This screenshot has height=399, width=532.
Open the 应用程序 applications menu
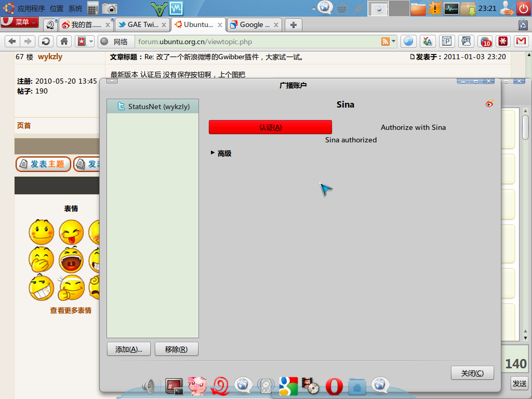tap(31, 8)
